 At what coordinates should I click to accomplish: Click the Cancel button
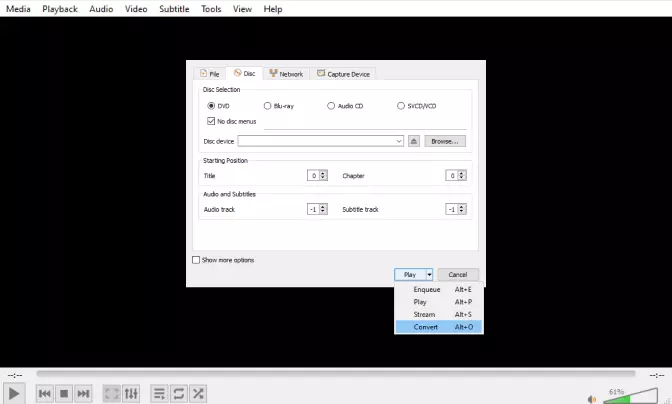click(458, 274)
